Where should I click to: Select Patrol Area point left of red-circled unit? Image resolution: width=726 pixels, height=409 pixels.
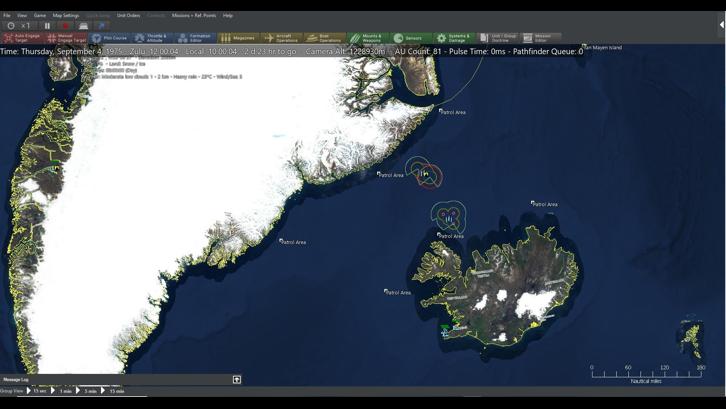pos(390,175)
